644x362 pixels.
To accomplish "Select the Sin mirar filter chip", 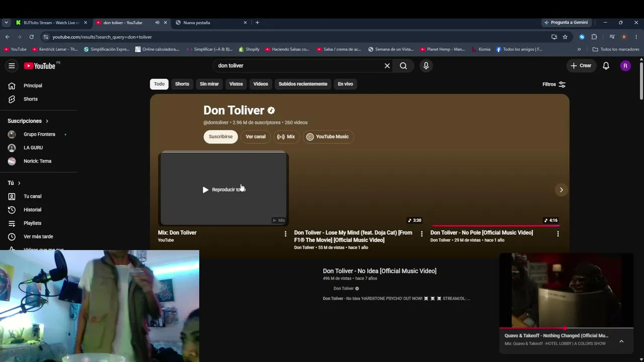I will pyautogui.click(x=209, y=84).
